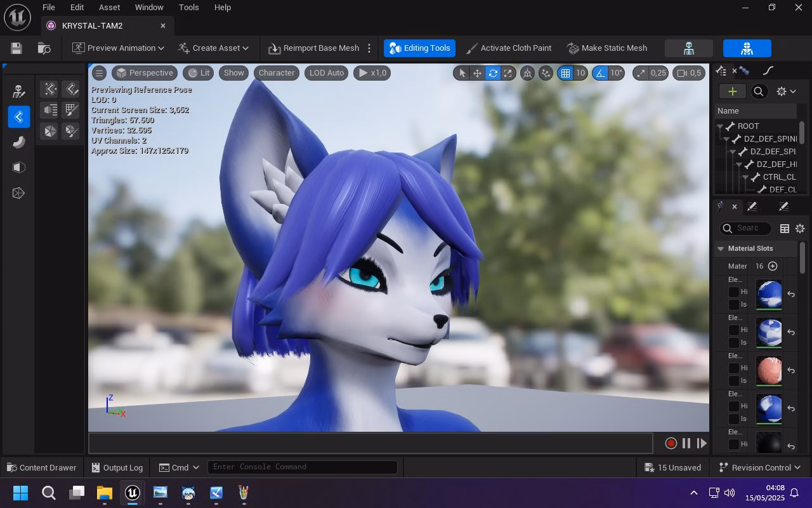Activate the translate gizmo in viewport toolbar
This screenshot has width=812, height=508.
(477, 73)
